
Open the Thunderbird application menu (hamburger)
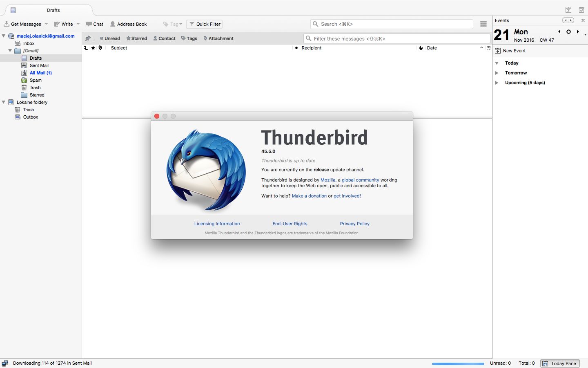(x=483, y=24)
